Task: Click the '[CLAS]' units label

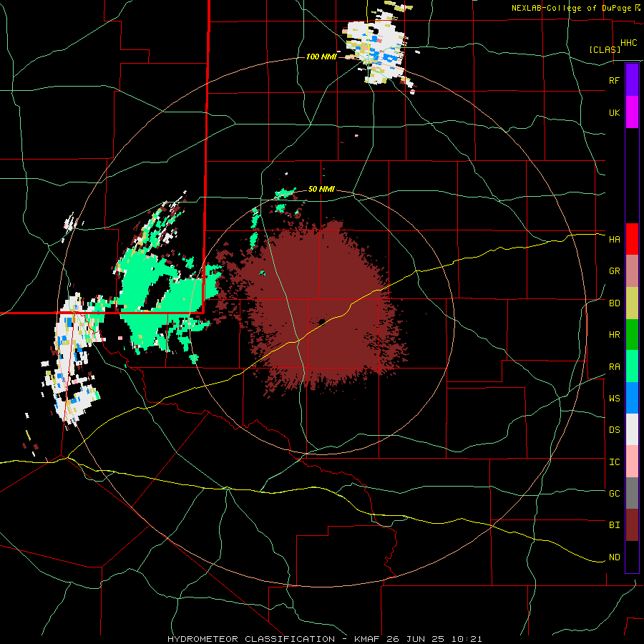Action: pos(604,49)
